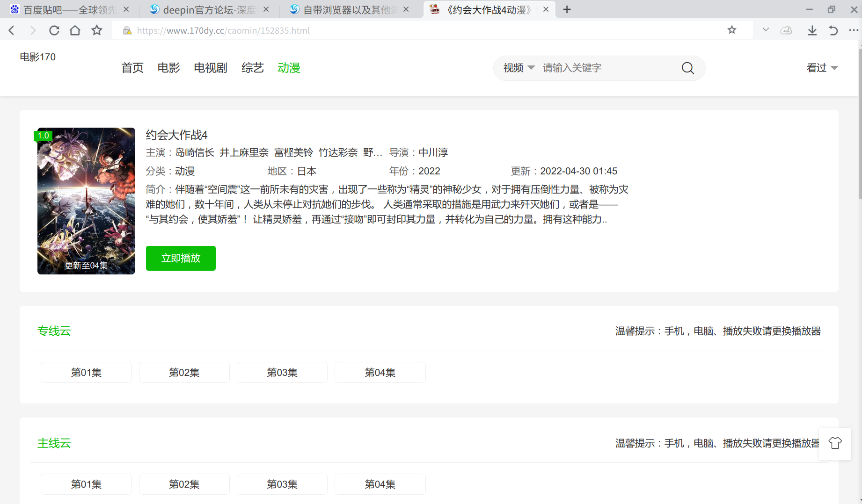
Task: Click the 约会大作战4 poster thumbnail
Action: tap(86, 201)
